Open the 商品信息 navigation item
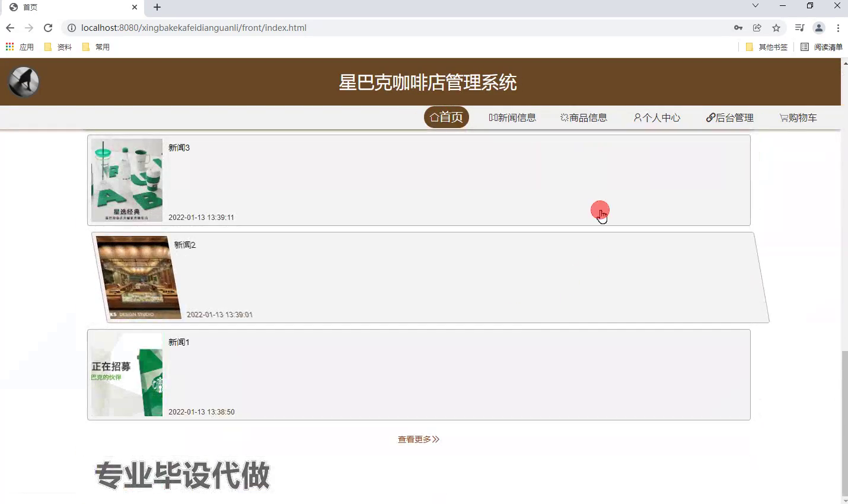Image resolution: width=848 pixels, height=504 pixels. tap(584, 117)
